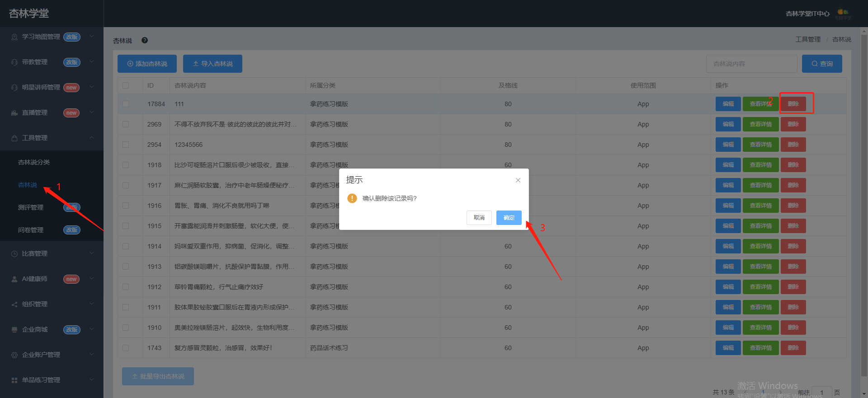This screenshot has width=868, height=398.
Task: Click the 学习地图管理 sidebar icon
Action: point(14,37)
